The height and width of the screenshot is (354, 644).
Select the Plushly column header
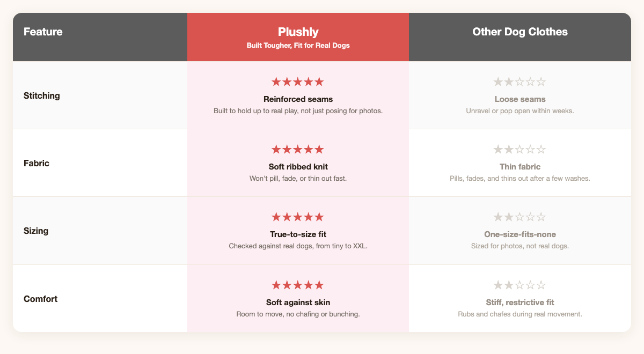298,37
